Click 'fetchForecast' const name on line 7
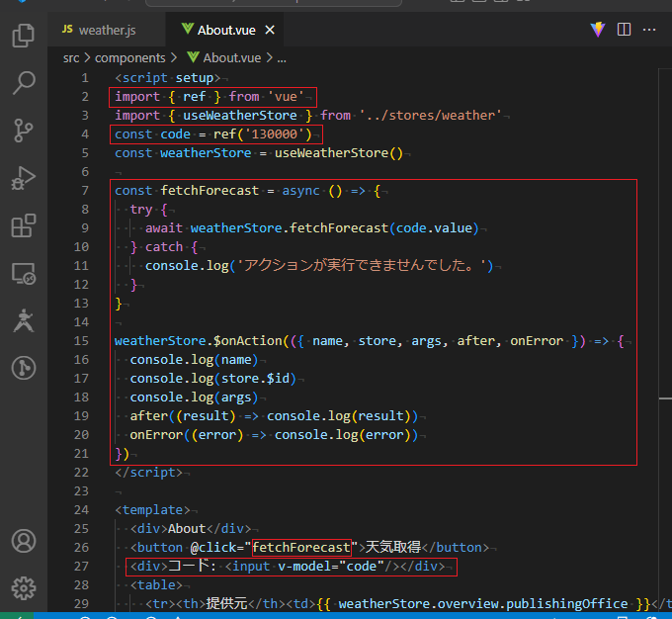The image size is (672, 619). click(210, 191)
